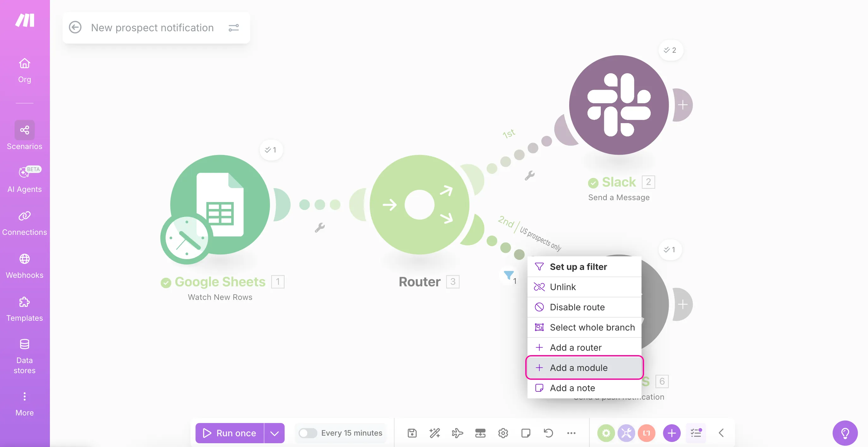Go to Data stores
Image resolution: width=868 pixels, height=447 pixels.
[x=25, y=356]
